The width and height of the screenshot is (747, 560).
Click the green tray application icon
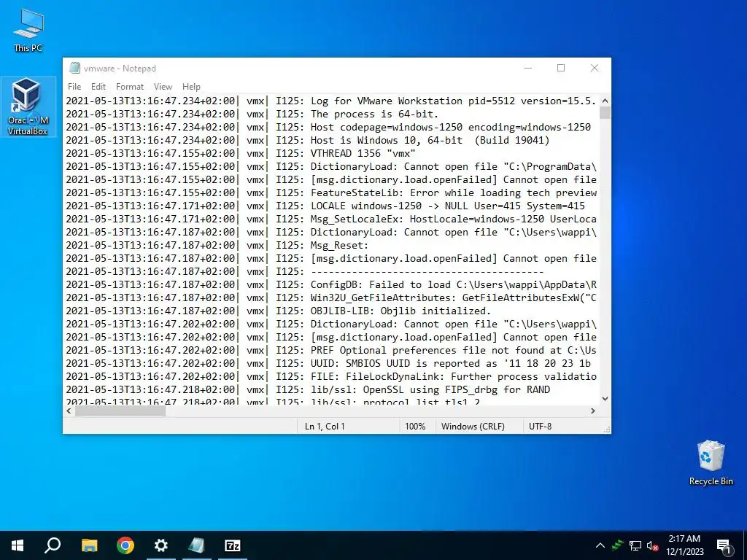click(618, 545)
